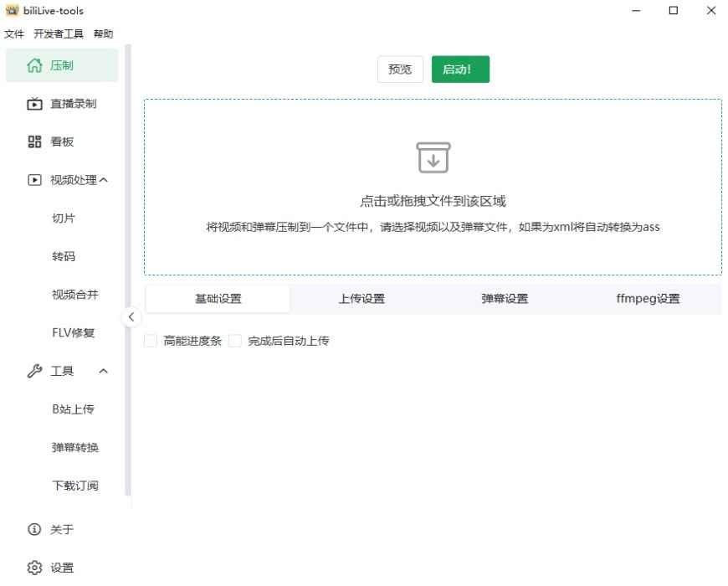Open 直播录制 in the sidebar
728x586 pixels.
pos(62,104)
